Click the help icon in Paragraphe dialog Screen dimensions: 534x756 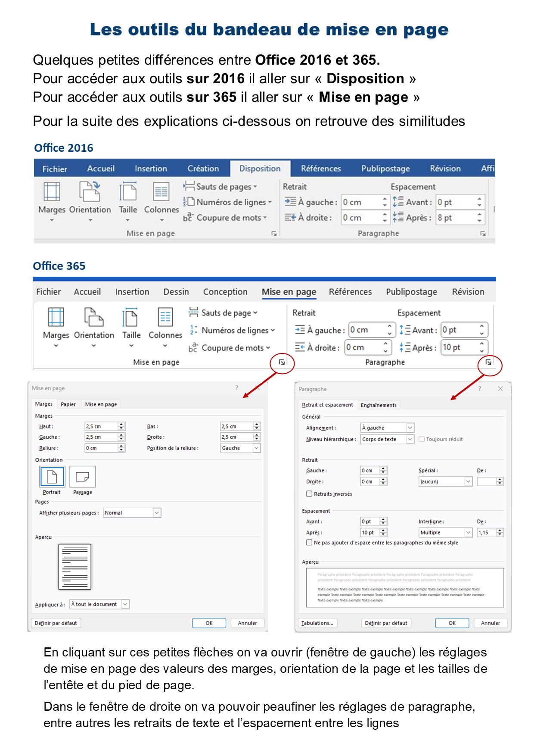pos(480,389)
